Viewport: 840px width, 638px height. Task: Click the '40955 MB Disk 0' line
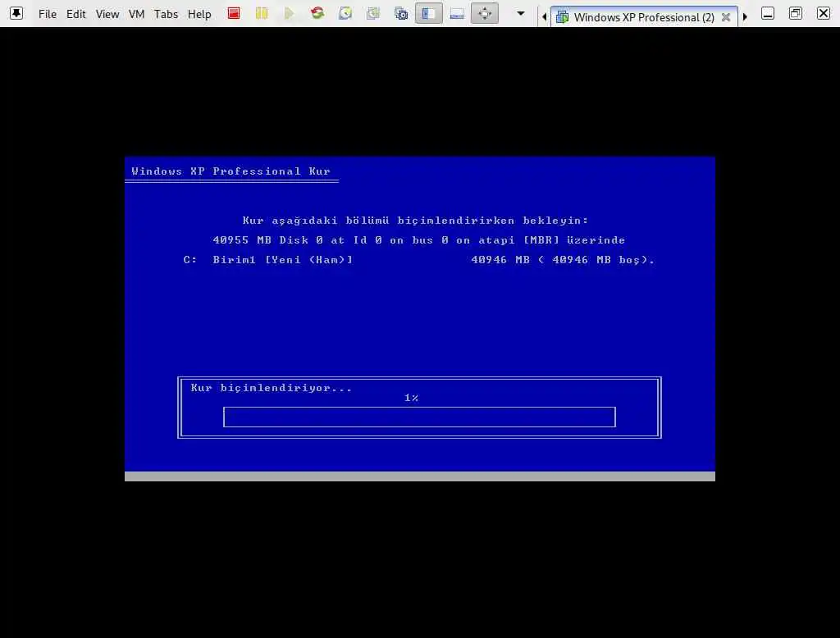[x=419, y=240]
